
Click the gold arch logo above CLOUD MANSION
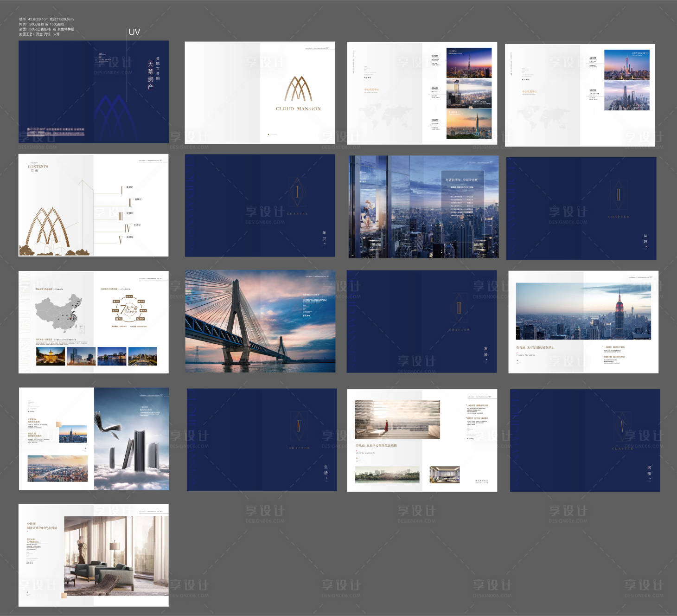pos(298,89)
